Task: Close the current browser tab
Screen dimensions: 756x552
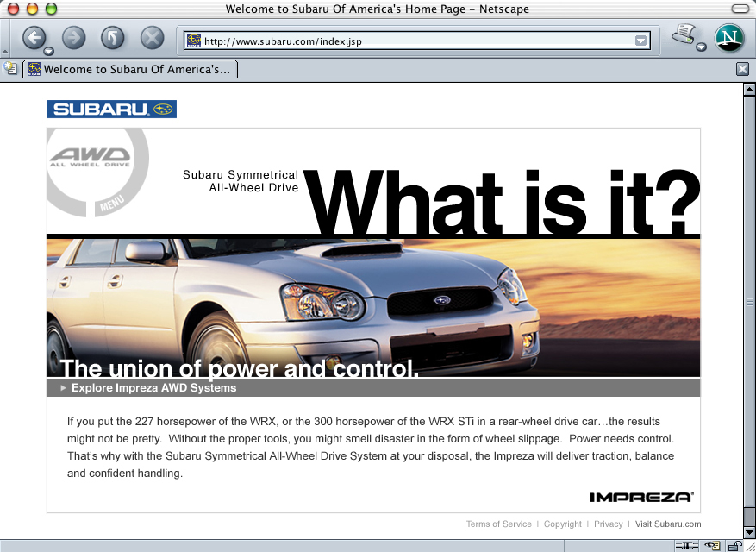Action: [x=742, y=69]
